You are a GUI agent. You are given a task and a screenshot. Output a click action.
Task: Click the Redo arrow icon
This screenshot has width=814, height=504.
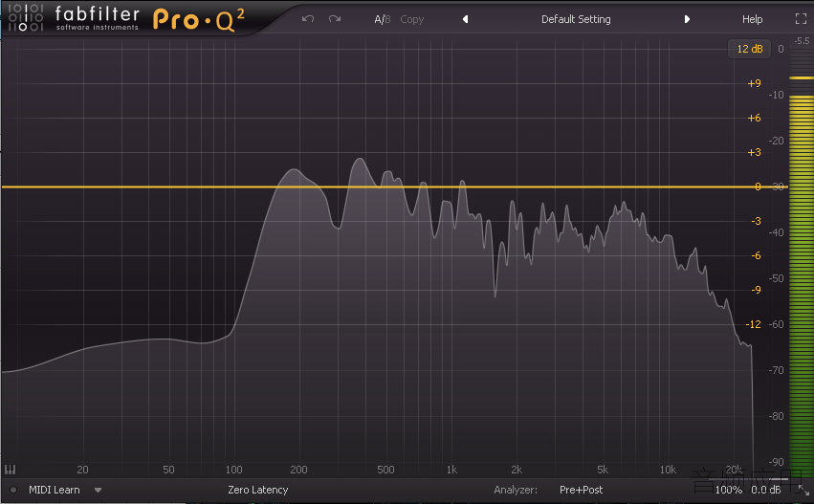click(x=335, y=19)
